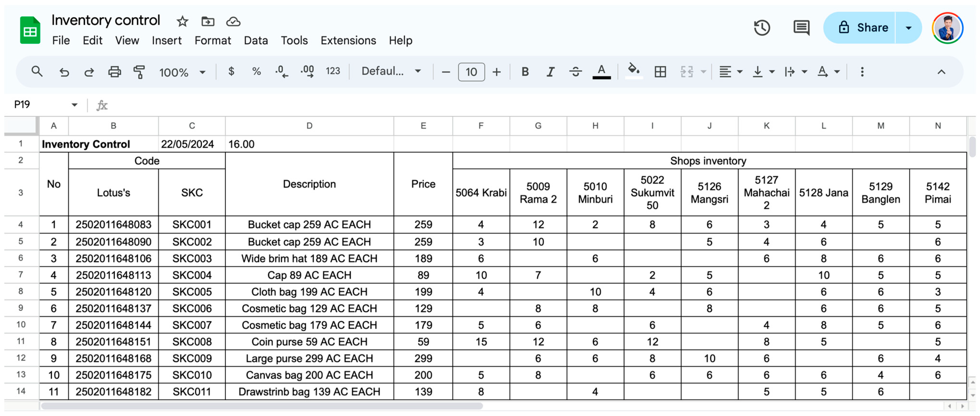Star the Inventory control document
Screen dimensions: 980x416
[x=182, y=21]
